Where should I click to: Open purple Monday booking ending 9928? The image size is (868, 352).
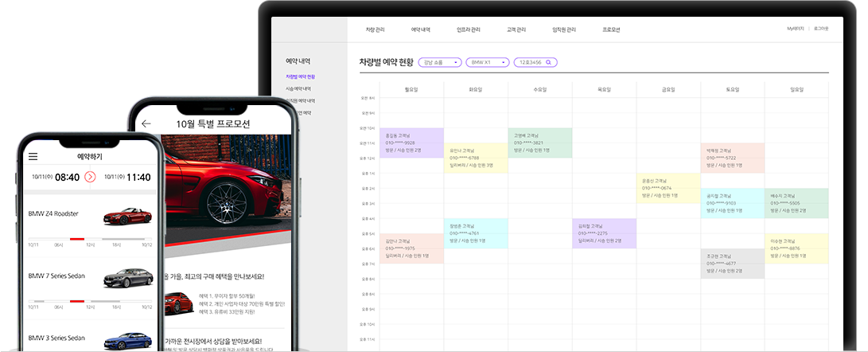(411, 143)
